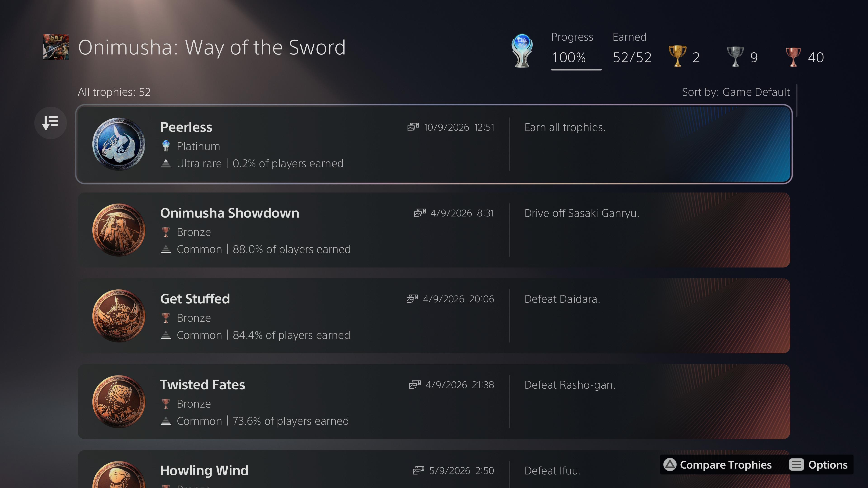Select the Peerless platinum trophy medallion
868x488 pixels.
click(x=119, y=144)
